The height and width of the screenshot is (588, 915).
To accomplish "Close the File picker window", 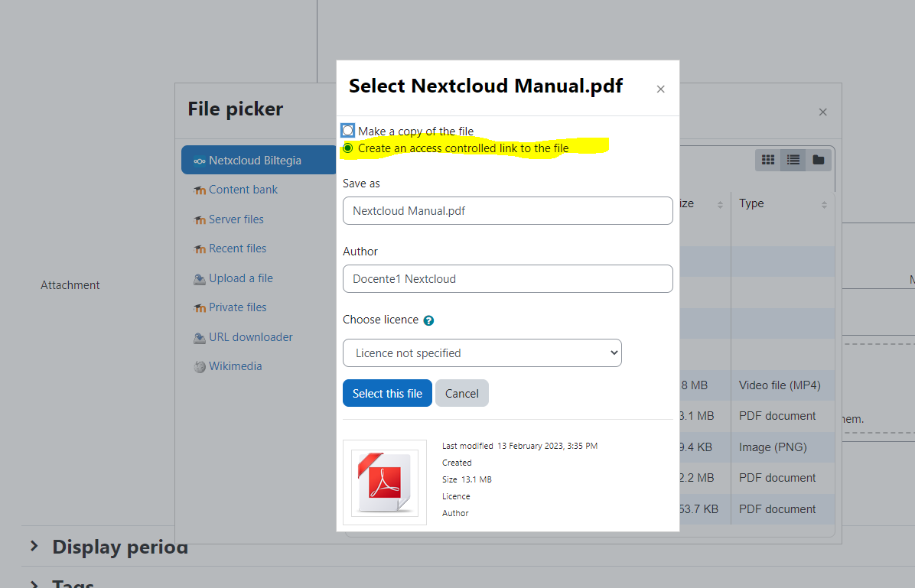I will click(822, 112).
